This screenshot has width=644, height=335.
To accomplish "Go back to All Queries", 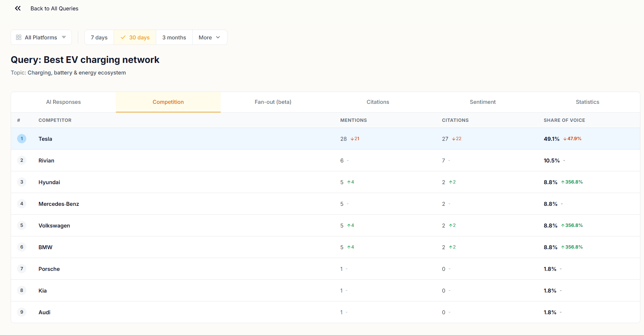I will click(54, 9).
